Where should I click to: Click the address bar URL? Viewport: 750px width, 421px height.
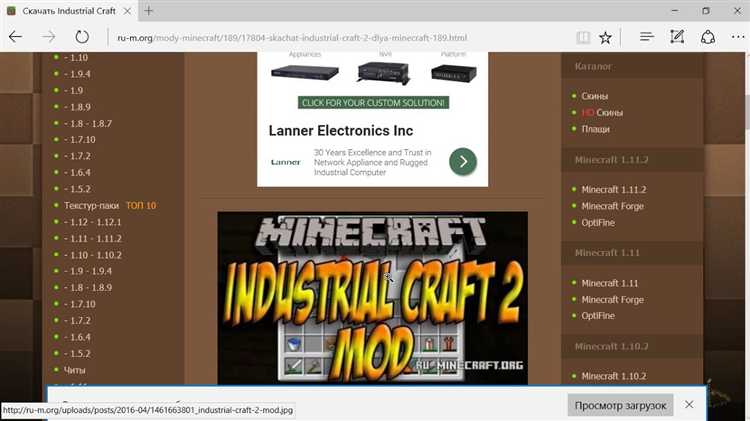pos(292,37)
